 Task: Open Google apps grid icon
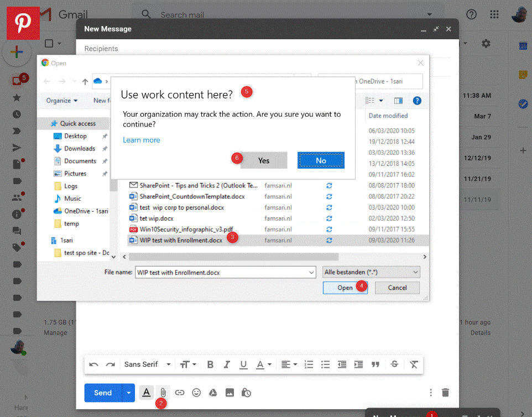pyautogui.click(x=494, y=14)
